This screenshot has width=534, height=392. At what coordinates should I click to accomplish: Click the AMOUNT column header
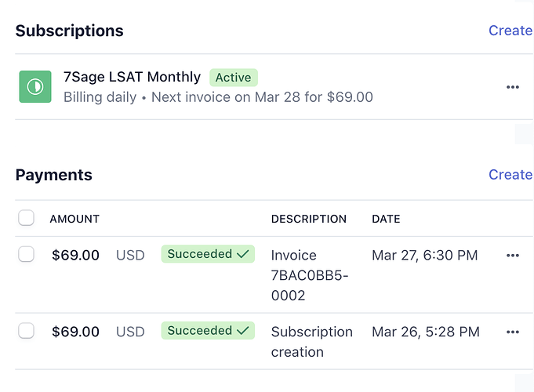(x=74, y=219)
